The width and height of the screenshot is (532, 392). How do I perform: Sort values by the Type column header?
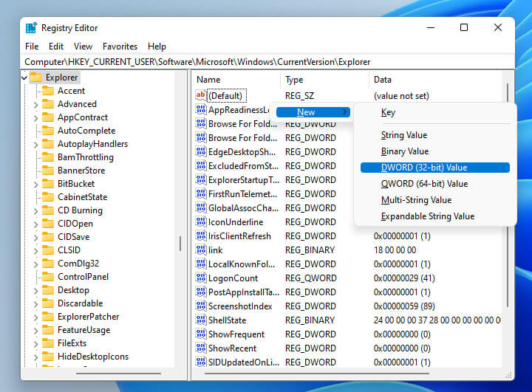pos(324,80)
